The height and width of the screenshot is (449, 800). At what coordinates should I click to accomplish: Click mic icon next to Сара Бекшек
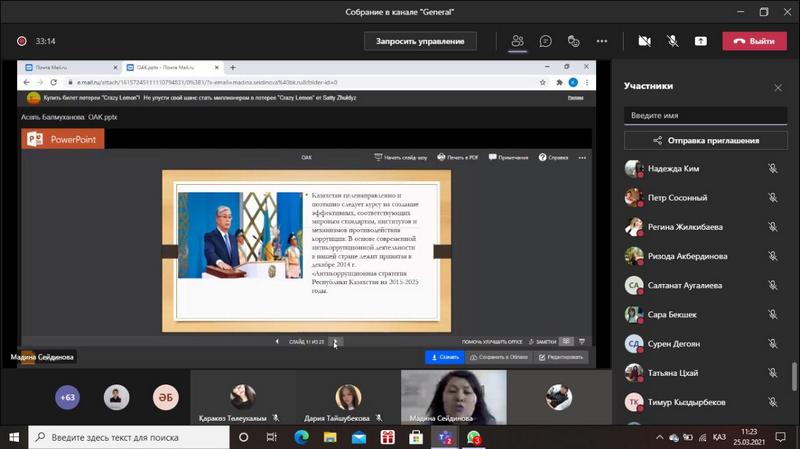(x=772, y=314)
